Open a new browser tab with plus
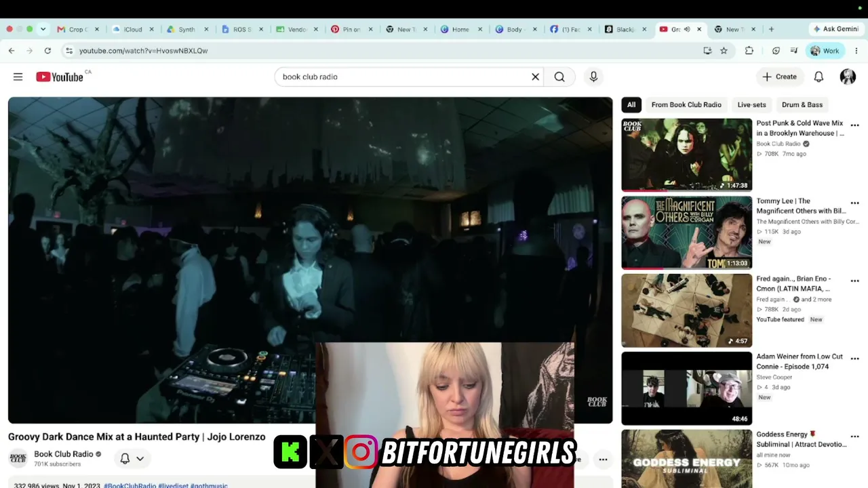This screenshot has height=488, width=868. [771, 29]
